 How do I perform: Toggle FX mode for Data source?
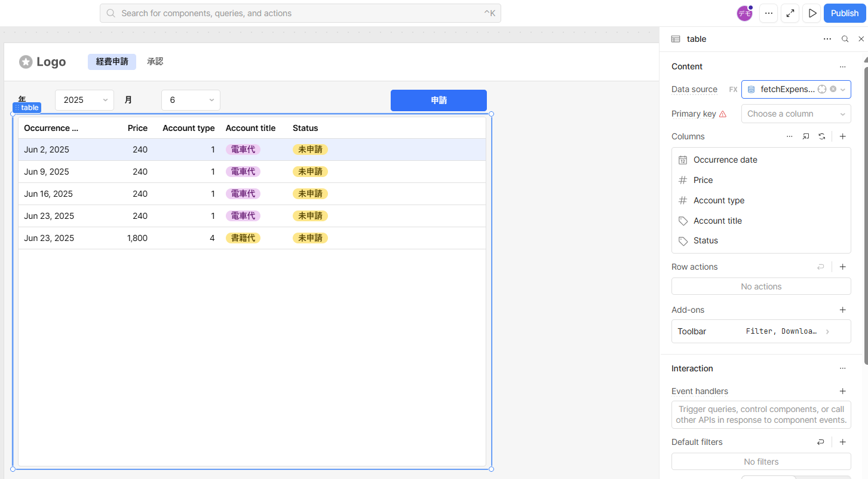tap(733, 89)
